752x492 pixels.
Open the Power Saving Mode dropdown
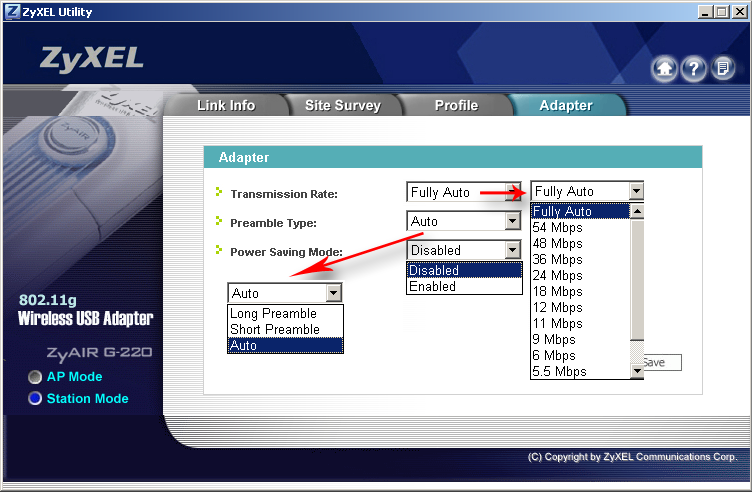(x=463, y=250)
